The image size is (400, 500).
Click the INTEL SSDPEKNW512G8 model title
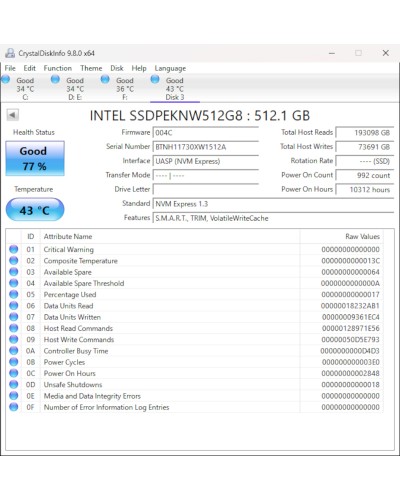[x=200, y=116]
